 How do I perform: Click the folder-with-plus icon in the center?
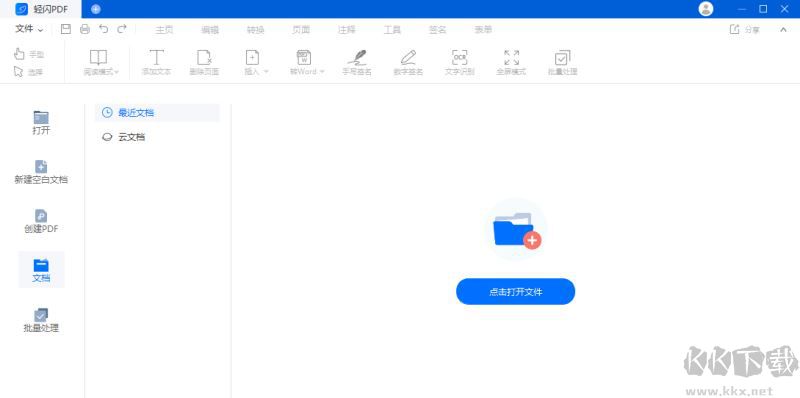coord(515,229)
